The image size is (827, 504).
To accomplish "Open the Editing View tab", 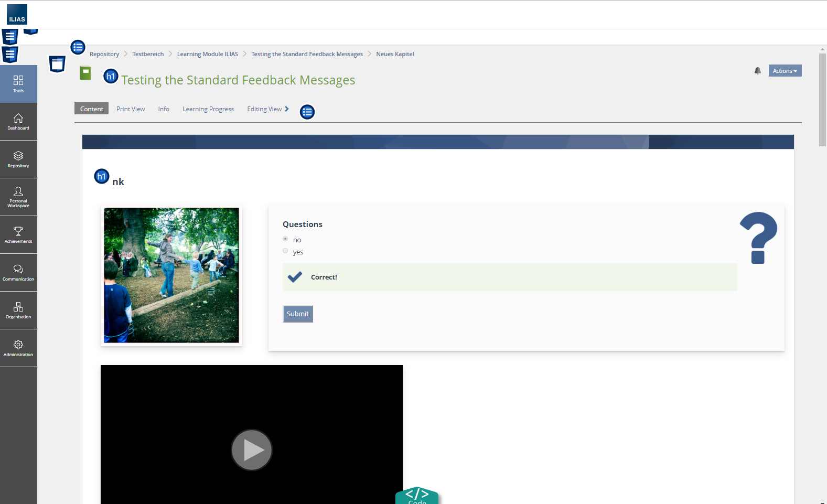I will [x=268, y=109].
